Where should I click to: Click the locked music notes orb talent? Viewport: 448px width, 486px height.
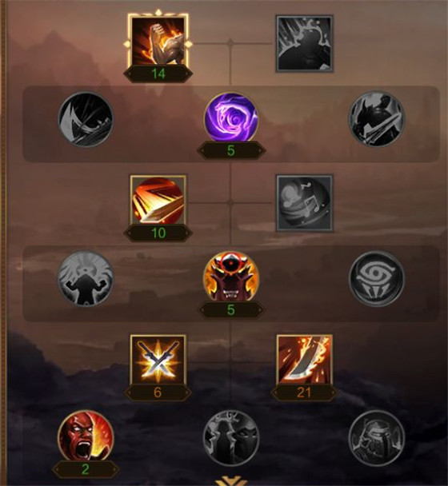(304, 203)
